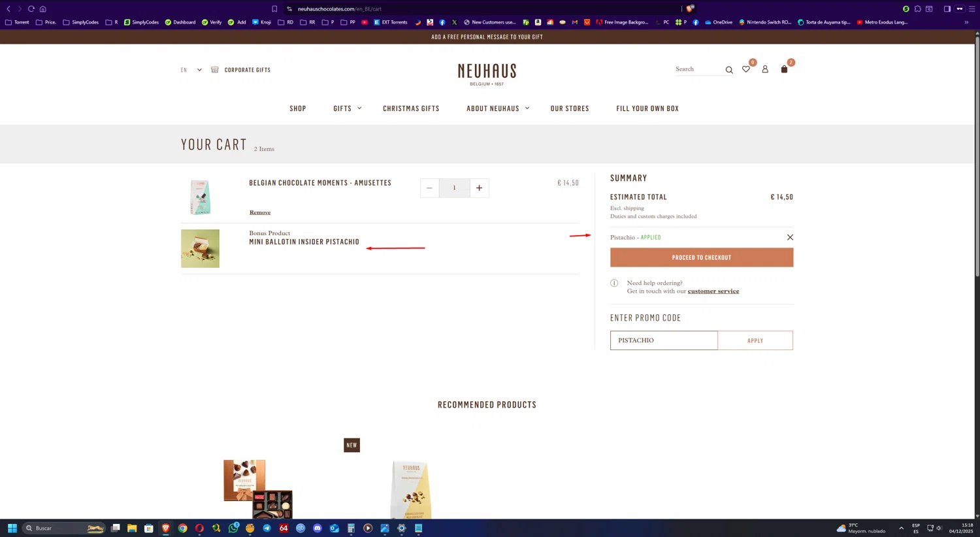Open the wishlist heart icon

[x=745, y=69]
